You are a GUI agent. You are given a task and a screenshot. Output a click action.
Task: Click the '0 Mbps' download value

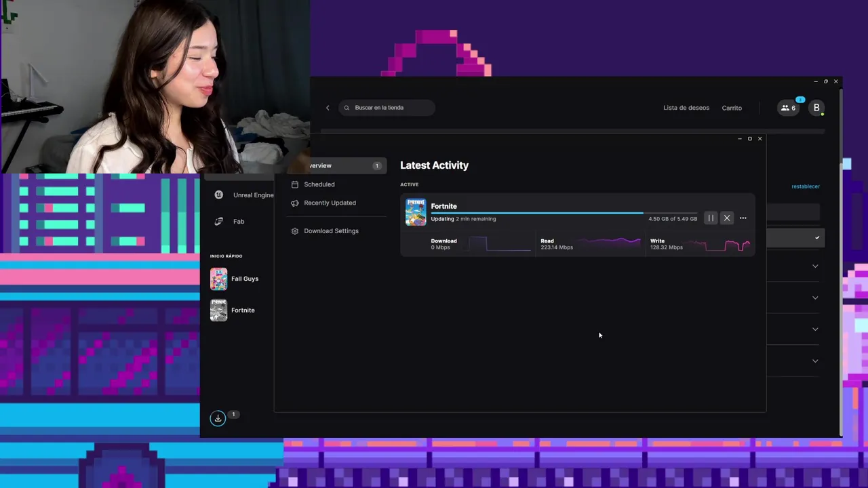[440, 247]
